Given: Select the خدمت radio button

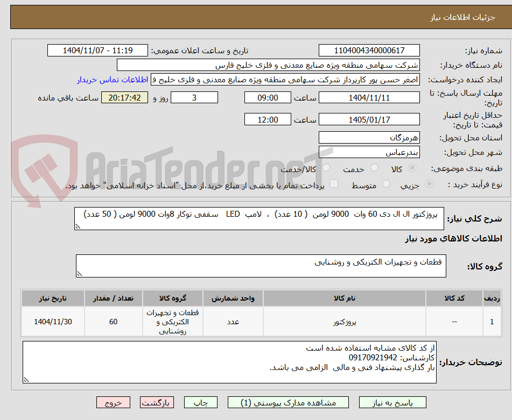Looking at the screenshot, I should coord(374,168).
